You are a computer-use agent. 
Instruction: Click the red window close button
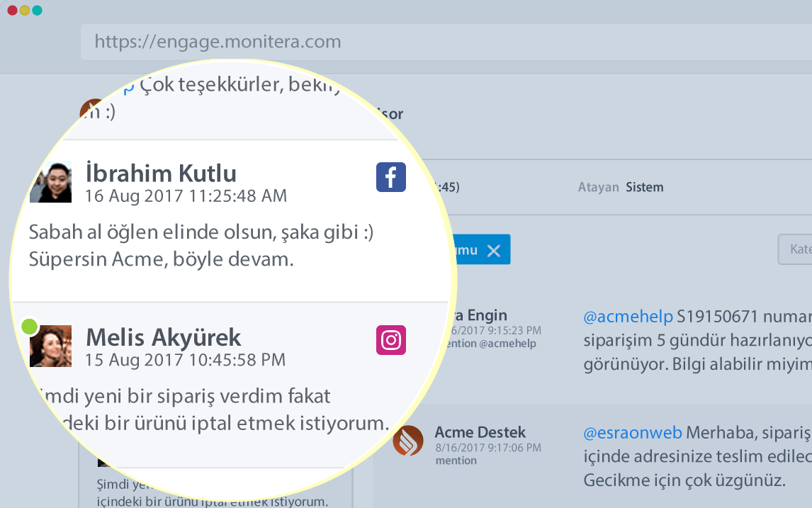pyautogui.click(x=12, y=11)
